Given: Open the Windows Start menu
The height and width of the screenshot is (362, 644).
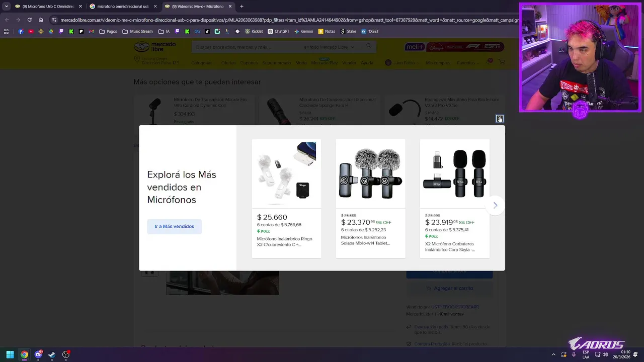Looking at the screenshot, I should tap(10, 354).
